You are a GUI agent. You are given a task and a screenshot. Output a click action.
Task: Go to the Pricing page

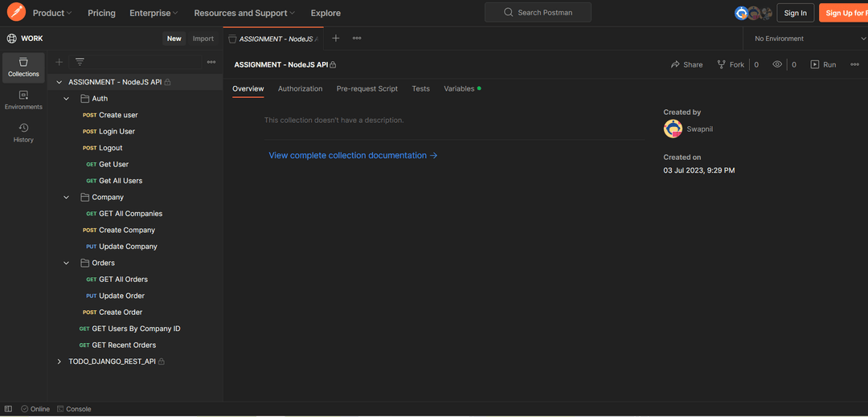coord(101,13)
